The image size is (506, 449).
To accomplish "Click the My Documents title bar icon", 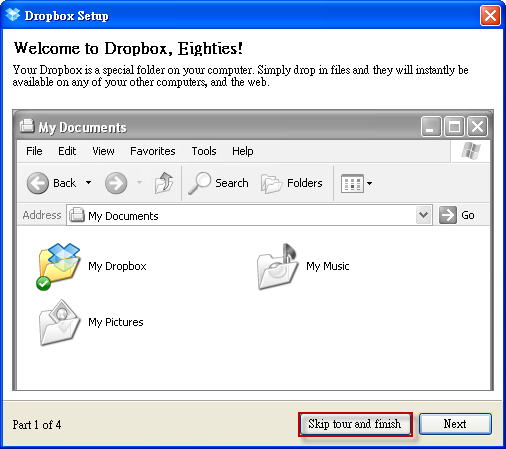I will coord(27,126).
